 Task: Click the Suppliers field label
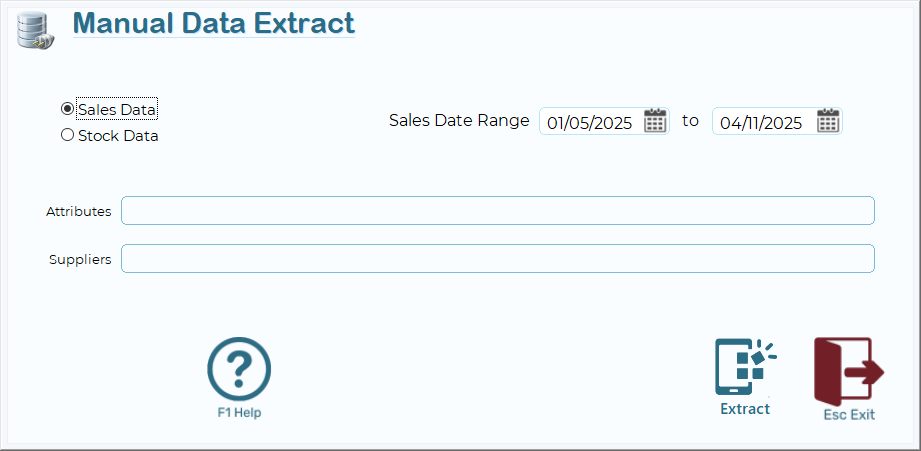pos(80,260)
